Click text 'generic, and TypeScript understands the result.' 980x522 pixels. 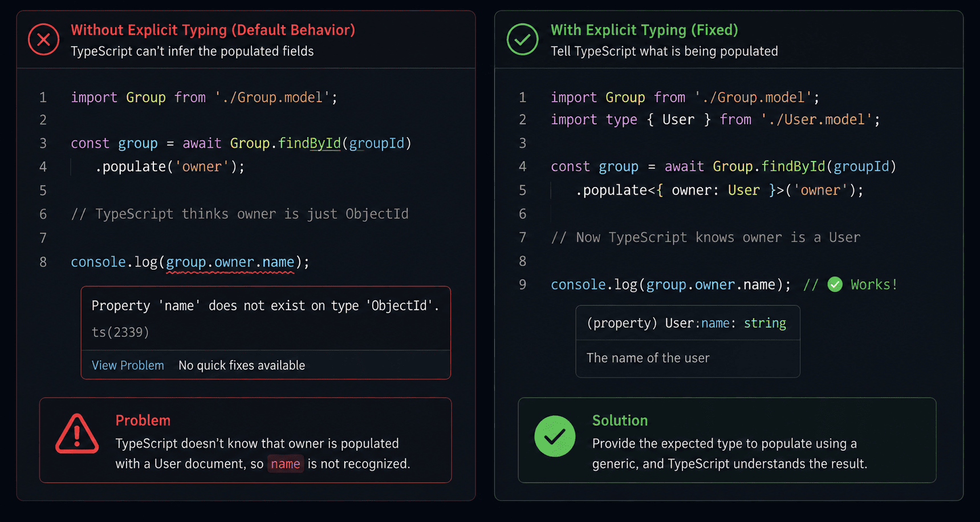tap(730, 464)
